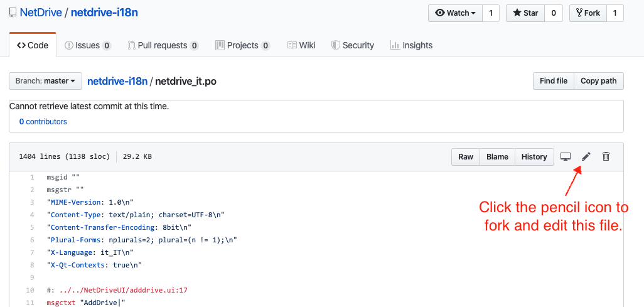
Task: Open the 0 contributors link
Action: tap(43, 122)
